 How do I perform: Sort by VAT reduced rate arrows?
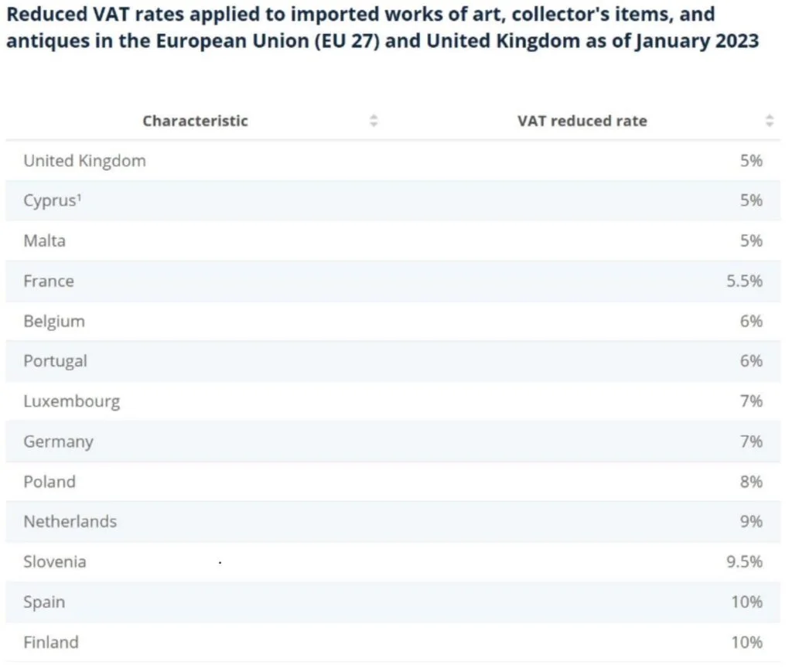coord(769,121)
